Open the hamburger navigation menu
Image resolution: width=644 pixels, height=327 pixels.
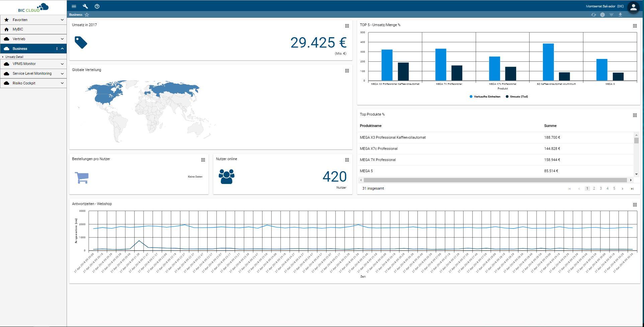(x=74, y=6)
